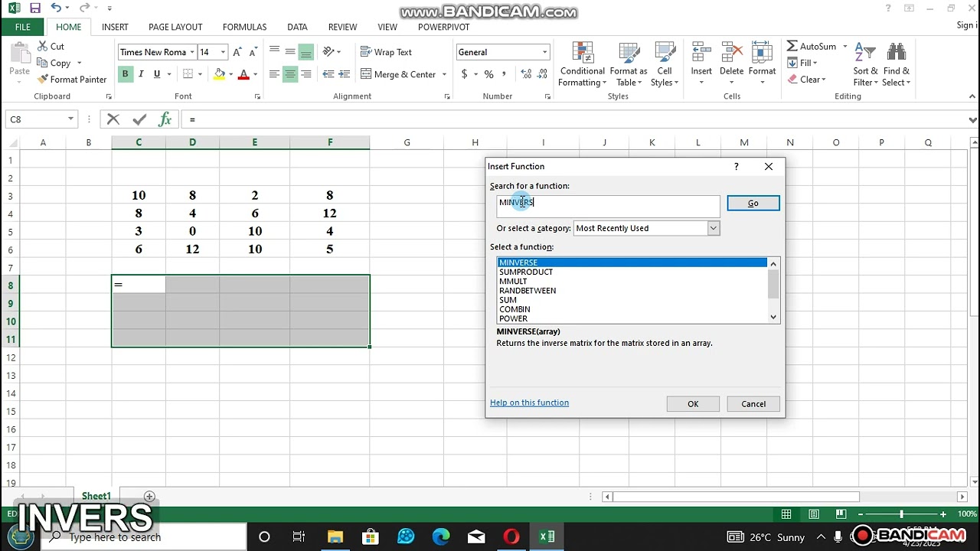Click the Undo arrow in title bar

point(56,8)
